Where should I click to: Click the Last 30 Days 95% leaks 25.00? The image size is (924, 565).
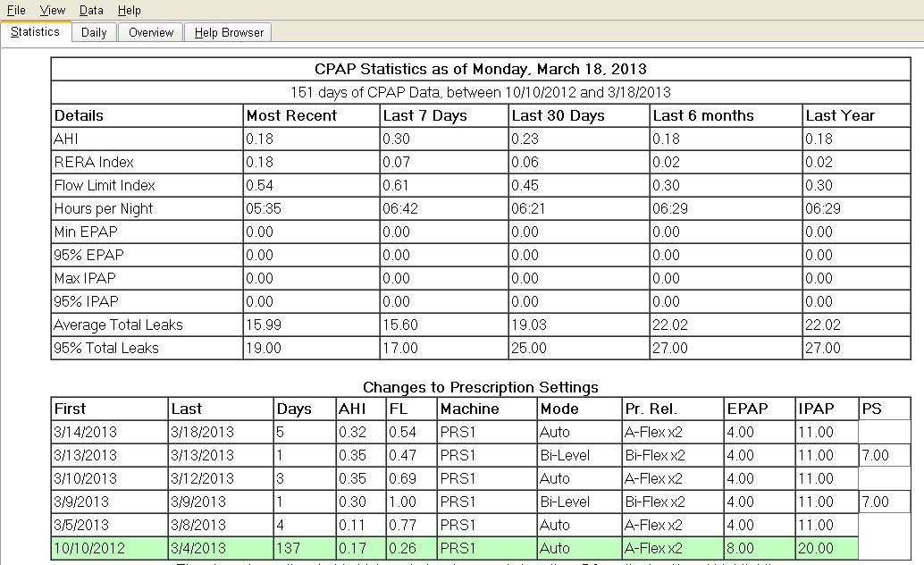tap(529, 348)
